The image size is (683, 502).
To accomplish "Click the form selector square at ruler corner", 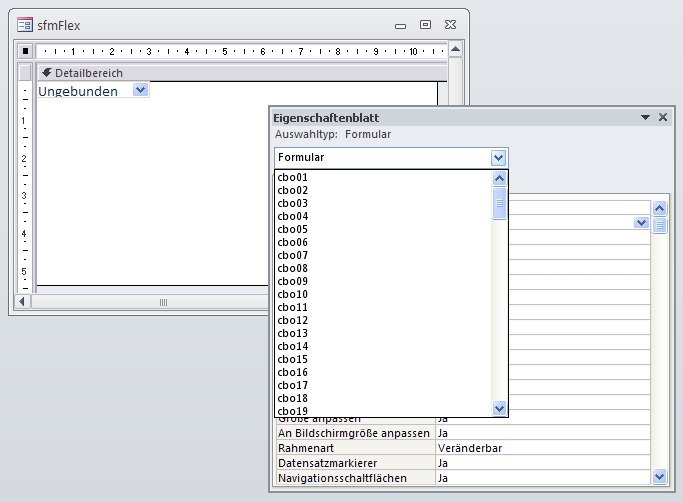I will [x=26, y=50].
